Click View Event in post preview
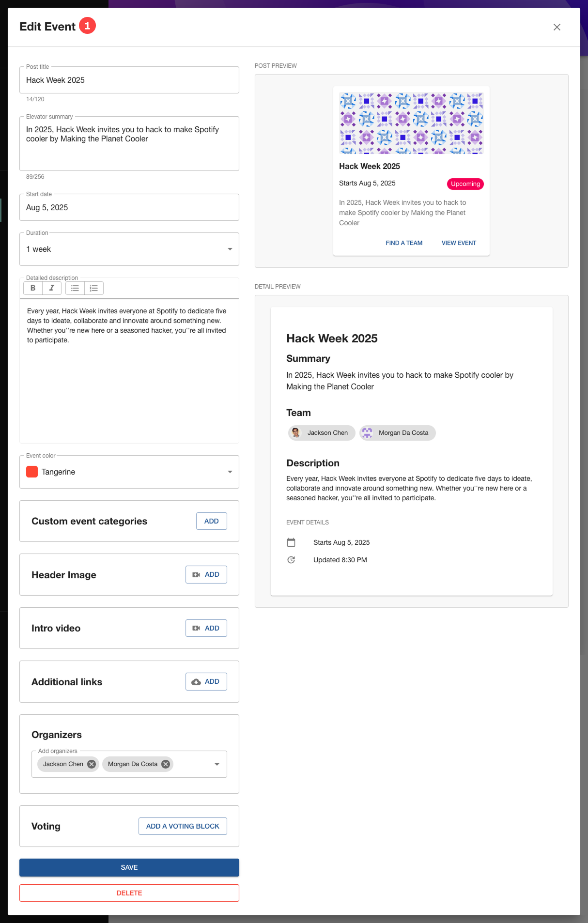The height and width of the screenshot is (923, 588). 459,243
